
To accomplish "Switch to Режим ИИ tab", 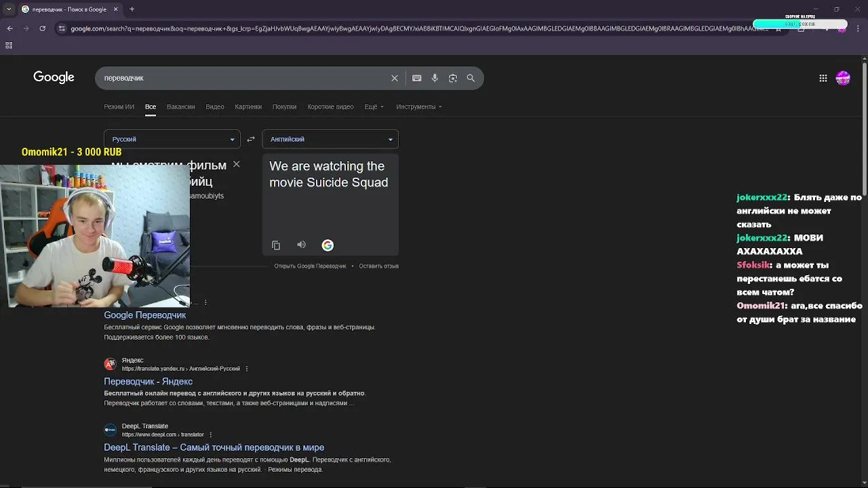I will tap(119, 106).
